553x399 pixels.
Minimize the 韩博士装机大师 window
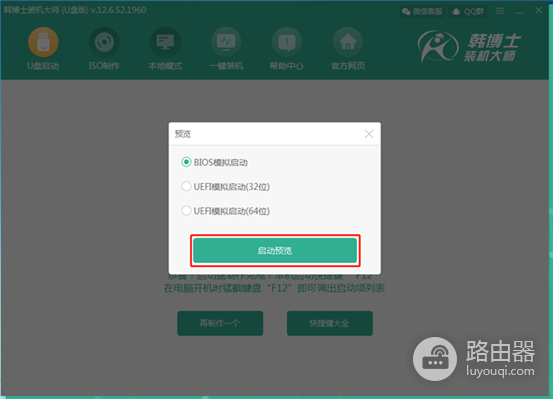click(519, 12)
